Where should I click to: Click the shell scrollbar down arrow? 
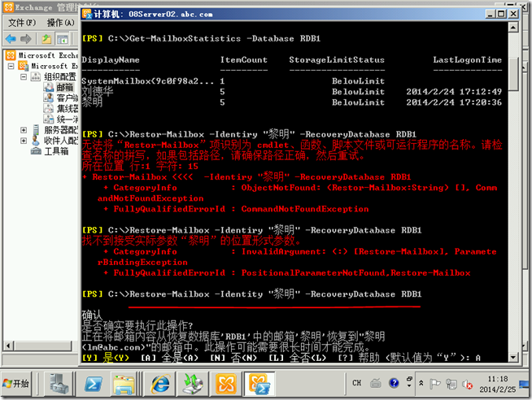(513, 357)
